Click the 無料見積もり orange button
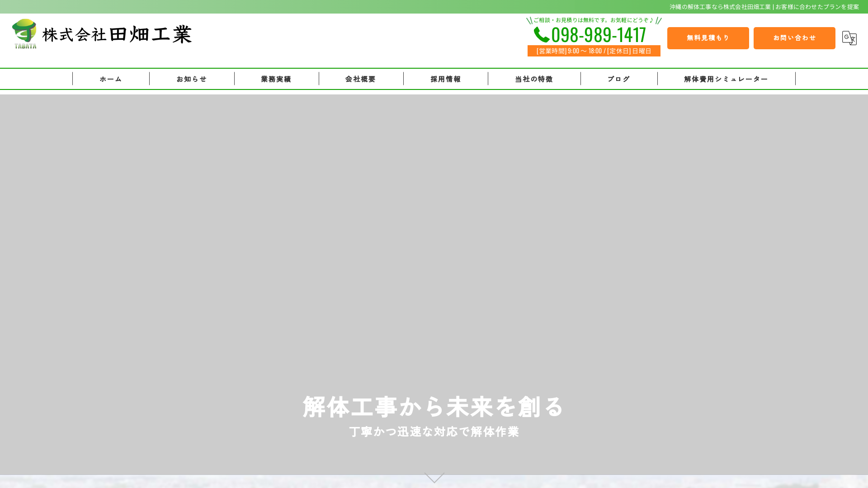This screenshot has height=488, width=868. click(708, 38)
